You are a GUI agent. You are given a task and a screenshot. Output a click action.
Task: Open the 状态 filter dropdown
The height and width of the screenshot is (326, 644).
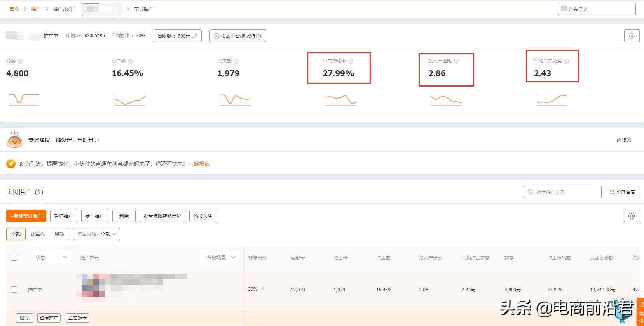(51, 257)
